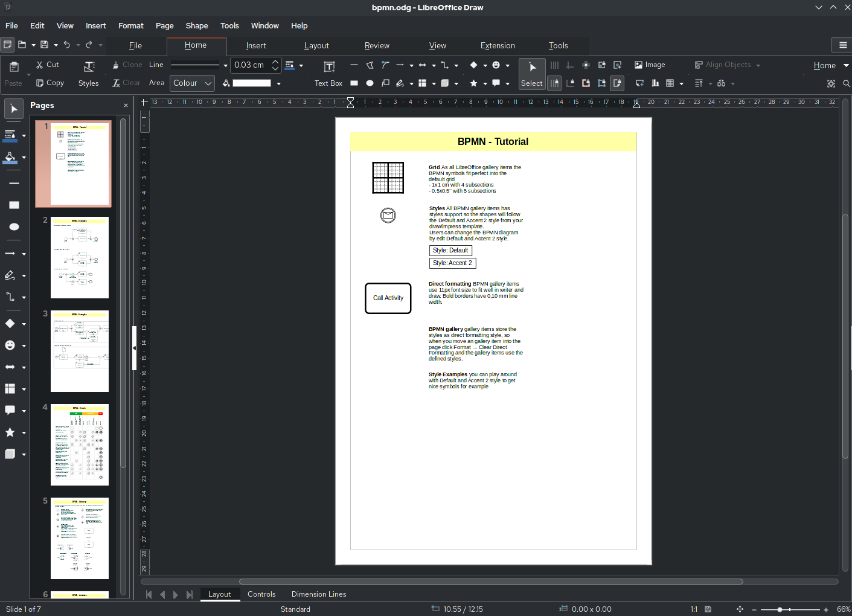The image size is (852, 616).
Task: Activate the curve drawing tool
Action: pyautogui.click(x=385, y=65)
